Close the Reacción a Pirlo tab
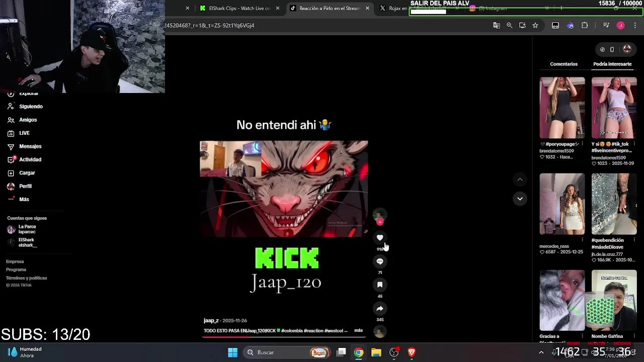Screen dimensions: 644x362 tap(367, 8)
